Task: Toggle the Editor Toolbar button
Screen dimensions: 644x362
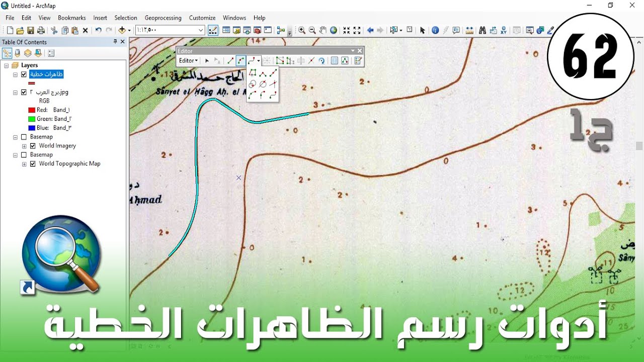Action: point(213,30)
